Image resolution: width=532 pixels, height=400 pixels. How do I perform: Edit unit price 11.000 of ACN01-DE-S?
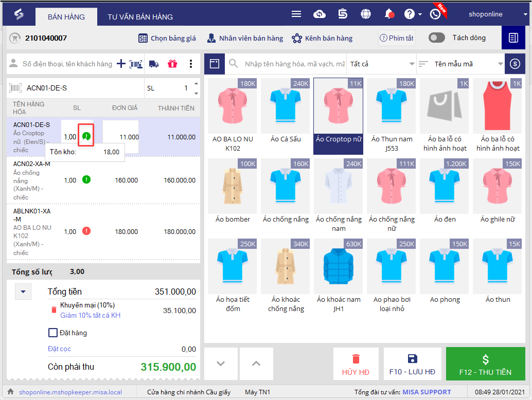121,137
